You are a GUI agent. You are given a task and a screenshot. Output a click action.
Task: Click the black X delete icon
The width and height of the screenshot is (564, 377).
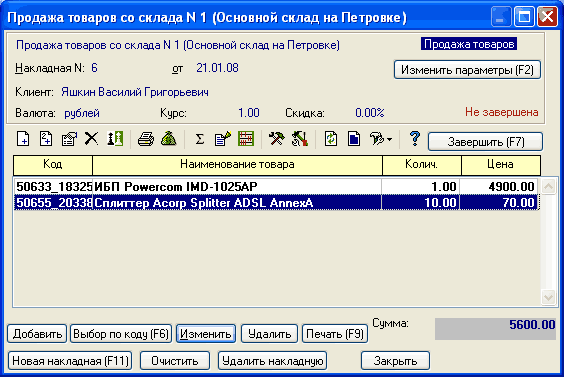pyautogui.click(x=91, y=138)
